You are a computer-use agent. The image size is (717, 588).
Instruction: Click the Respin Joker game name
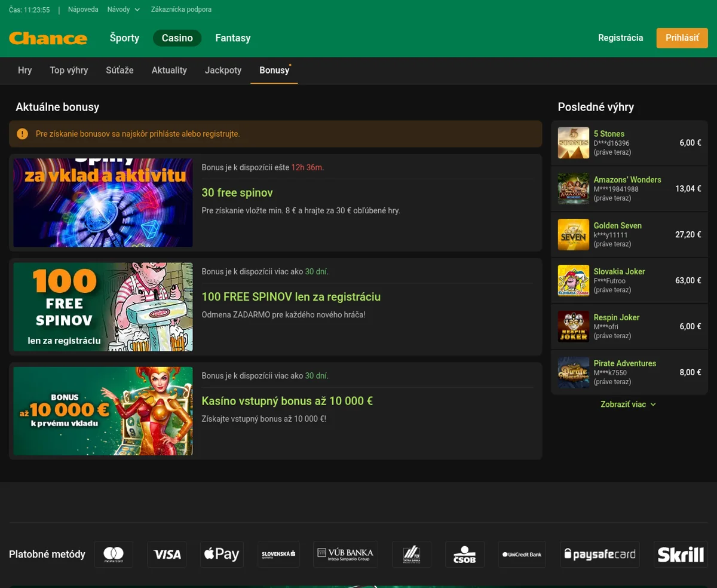[617, 318]
